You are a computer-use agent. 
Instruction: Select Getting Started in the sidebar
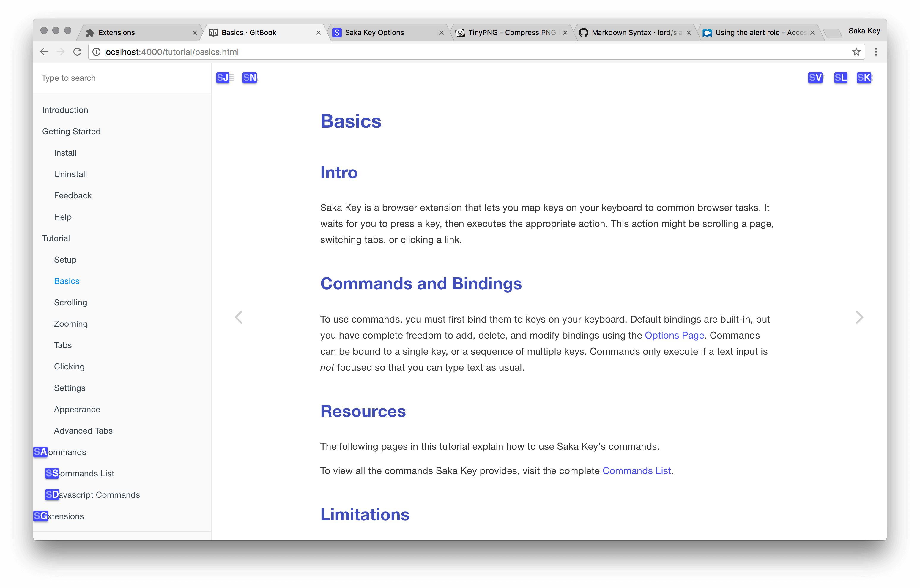[71, 131]
